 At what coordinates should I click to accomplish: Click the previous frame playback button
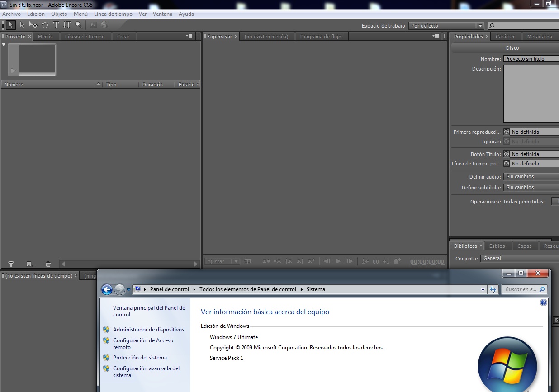(x=327, y=261)
